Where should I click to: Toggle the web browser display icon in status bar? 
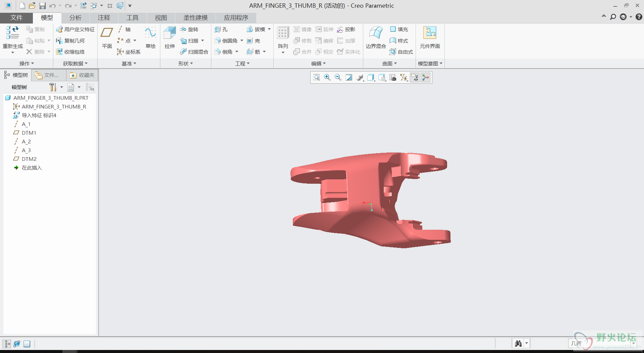click(17, 344)
